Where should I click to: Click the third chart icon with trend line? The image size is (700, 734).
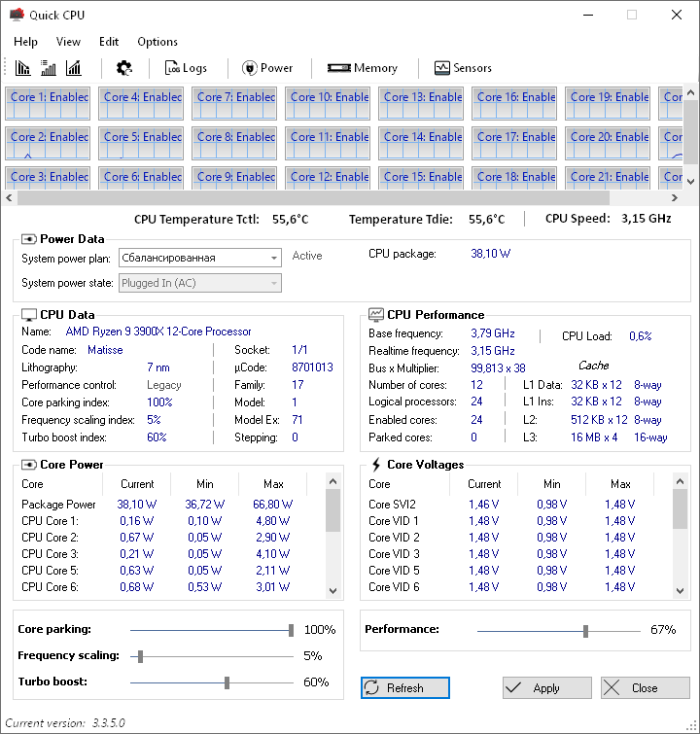[74, 68]
